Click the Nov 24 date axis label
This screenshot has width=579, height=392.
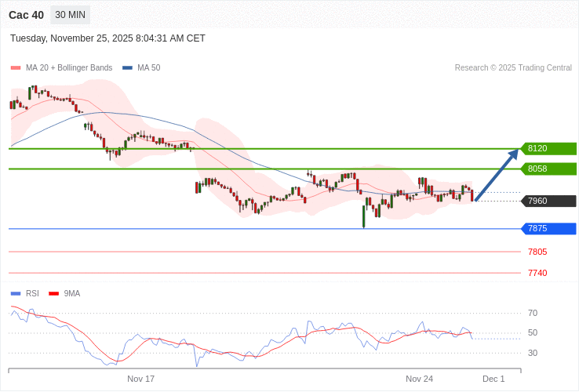pos(419,379)
